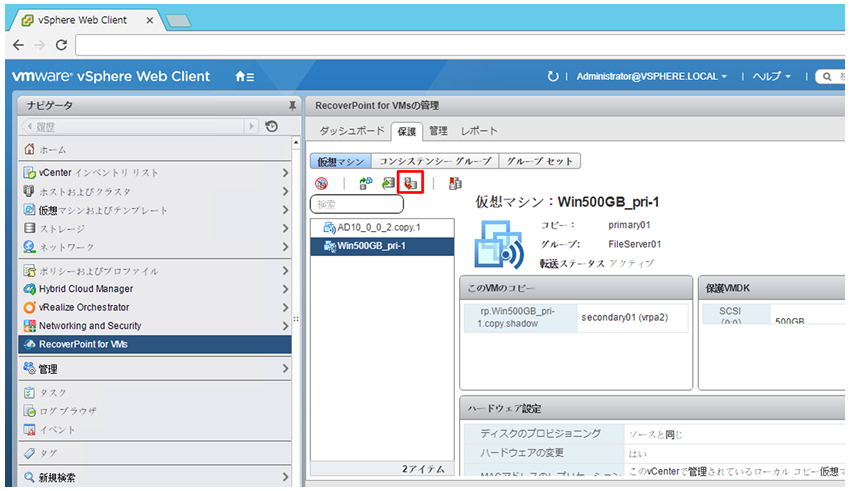Open the Help (ヘルプ) dropdown
This screenshot has width=850, height=491.
tap(771, 76)
